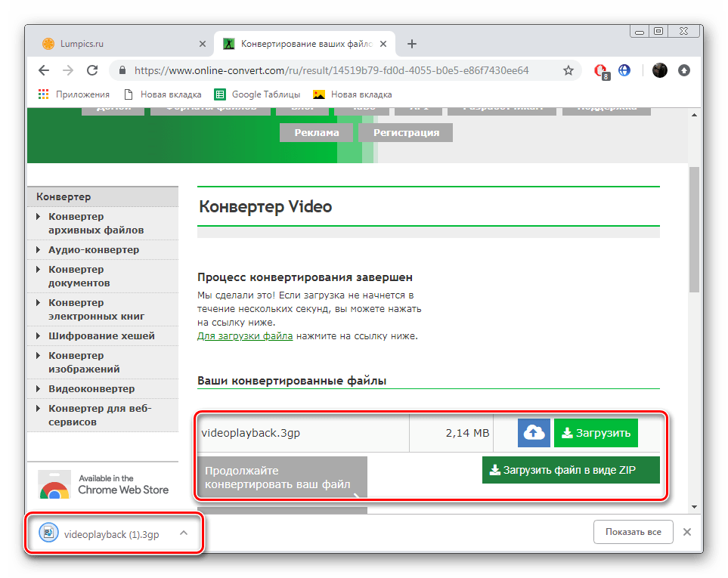728x578 pixels.
Task: Open Google Таблицы bookmark
Action: pyautogui.click(x=257, y=94)
